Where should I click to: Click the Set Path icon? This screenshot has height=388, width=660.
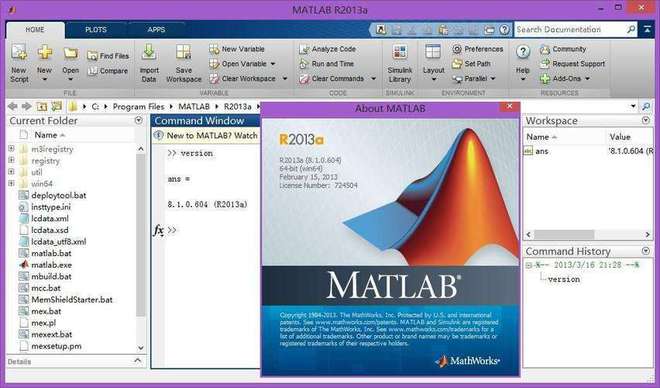click(457, 64)
